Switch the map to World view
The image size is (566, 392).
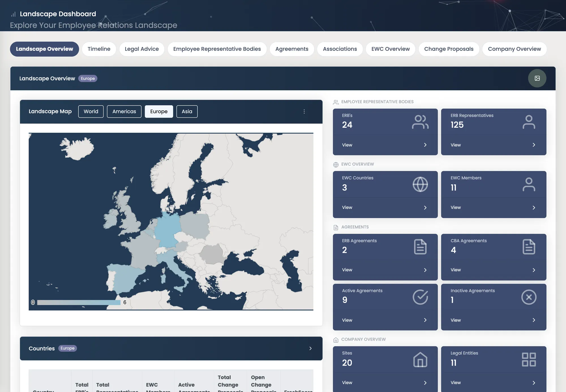pyautogui.click(x=91, y=112)
